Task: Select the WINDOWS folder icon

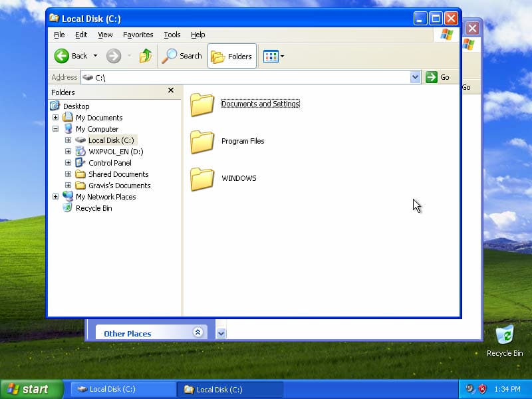Action: (202, 179)
